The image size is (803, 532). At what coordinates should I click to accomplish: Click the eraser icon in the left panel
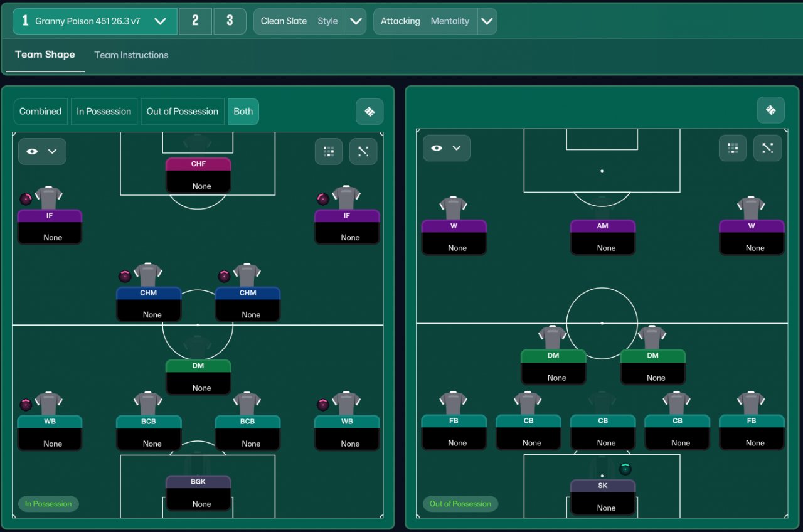370,112
